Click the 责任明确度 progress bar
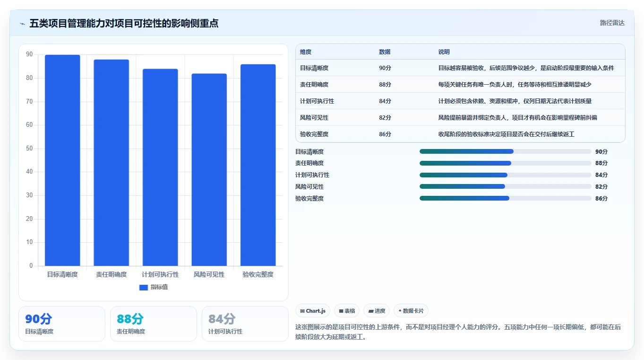 [x=506, y=163]
